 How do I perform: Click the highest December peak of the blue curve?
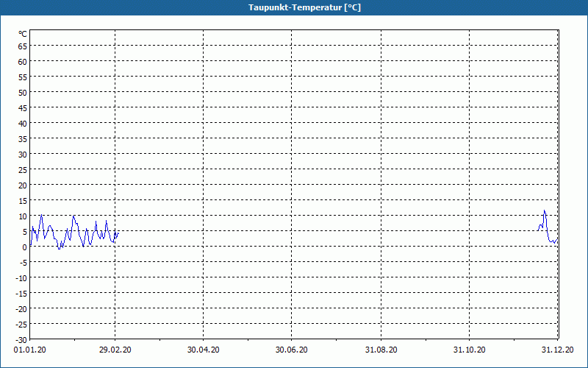(545, 211)
